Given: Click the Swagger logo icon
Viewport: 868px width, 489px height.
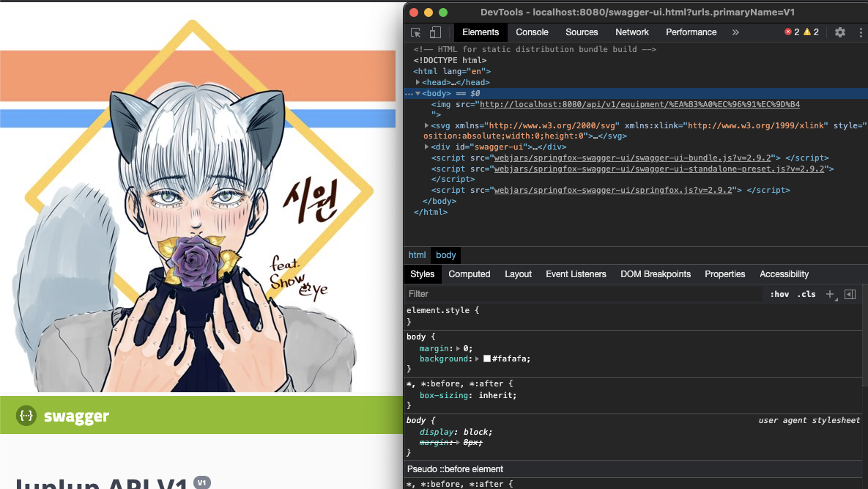Looking at the screenshot, I should pyautogui.click(x=26, y=416).
